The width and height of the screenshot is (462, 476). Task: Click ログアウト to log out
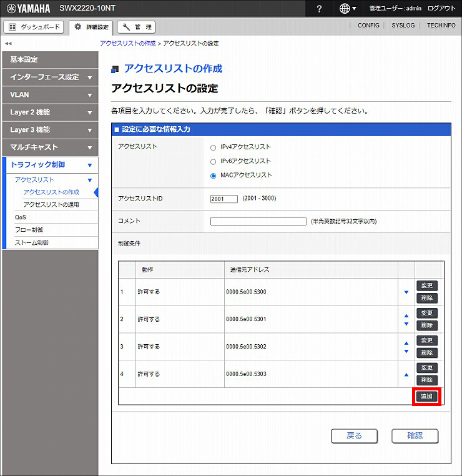pyautogui.click(x=441, y=9)
